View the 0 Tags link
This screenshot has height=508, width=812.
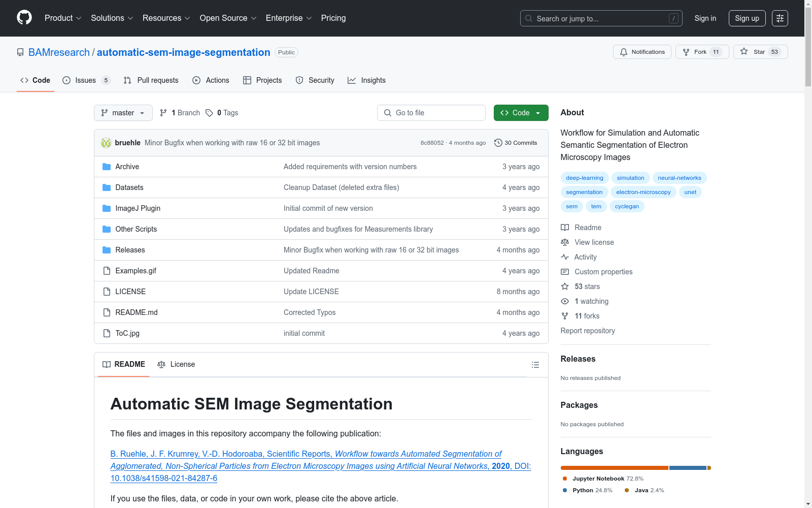click(222, 113)
